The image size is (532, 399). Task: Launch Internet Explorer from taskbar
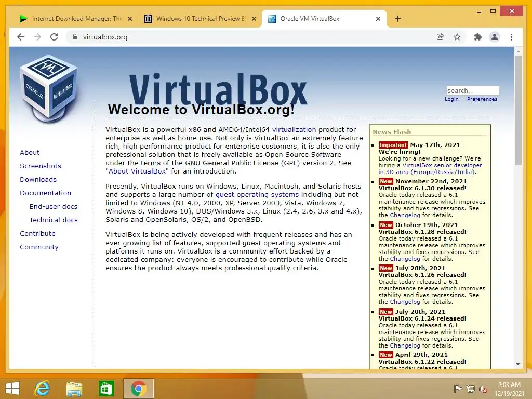tap(43, 388)
